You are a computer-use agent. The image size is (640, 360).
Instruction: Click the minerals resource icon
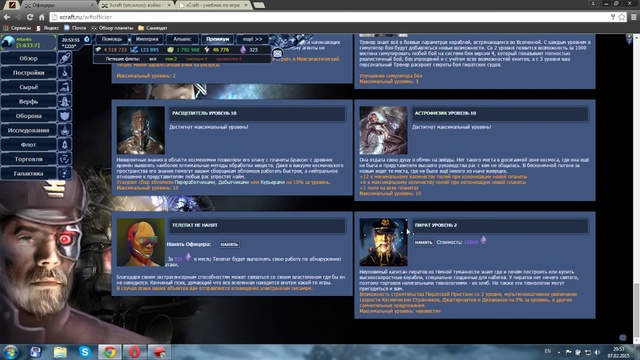click(134, 50)
